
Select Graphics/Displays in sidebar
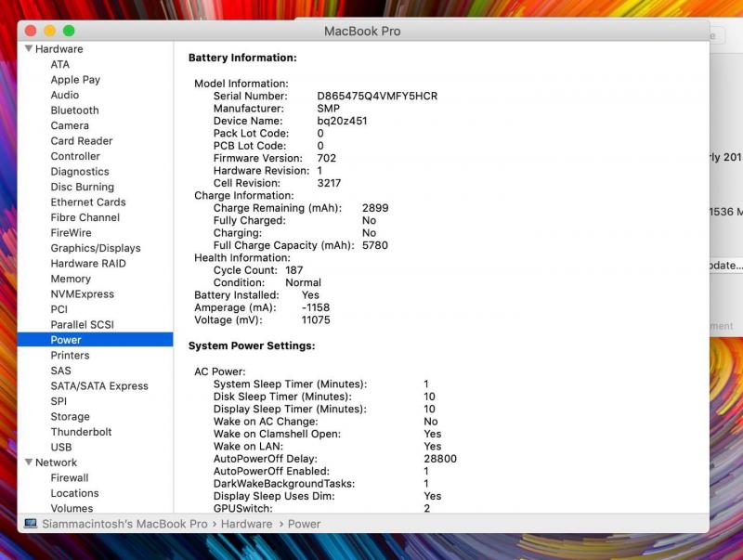pyautogui.click(x=96, y=248)
